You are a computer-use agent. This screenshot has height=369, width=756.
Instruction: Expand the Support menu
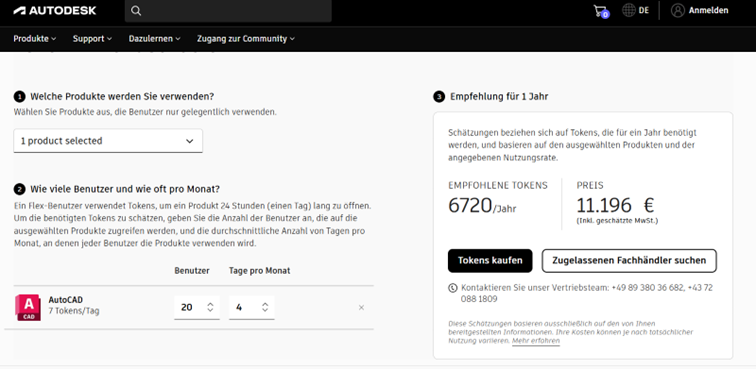pos(92,39)
